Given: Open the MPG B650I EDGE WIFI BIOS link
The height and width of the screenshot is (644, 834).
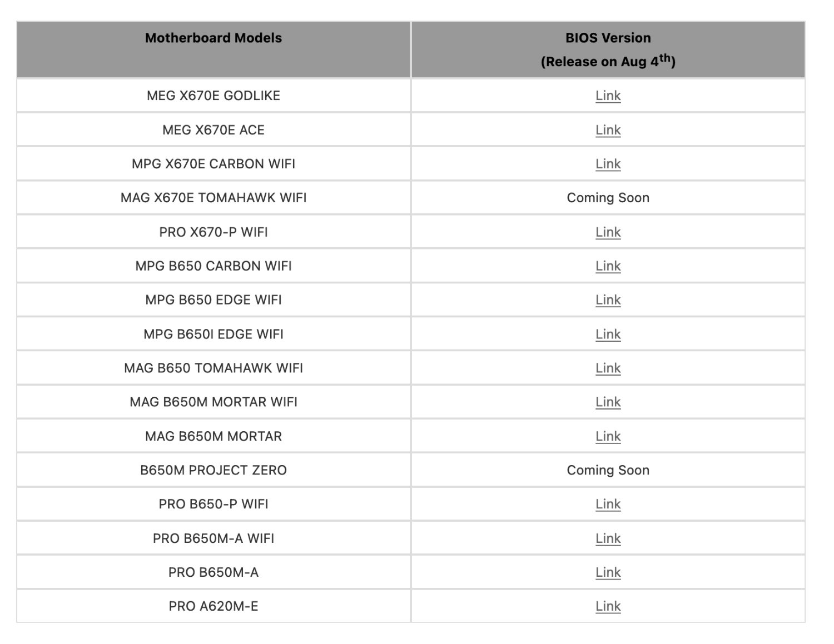Looking at the screenshot, I should (608, 335).
